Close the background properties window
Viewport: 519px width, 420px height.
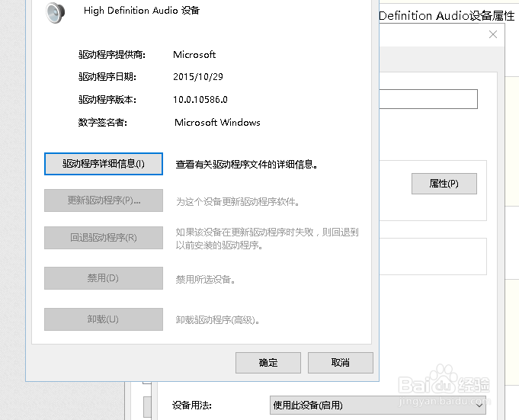[x=493, y=34]
